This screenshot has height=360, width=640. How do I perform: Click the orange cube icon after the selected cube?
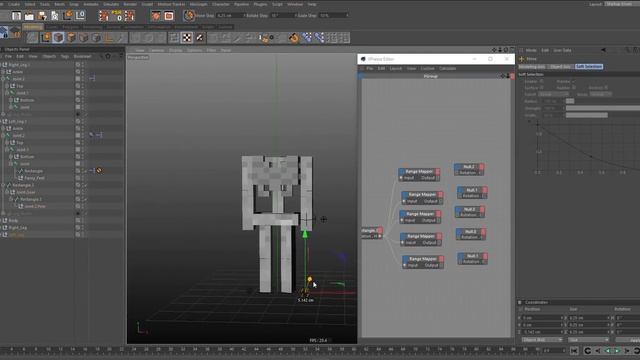[71, 38]
